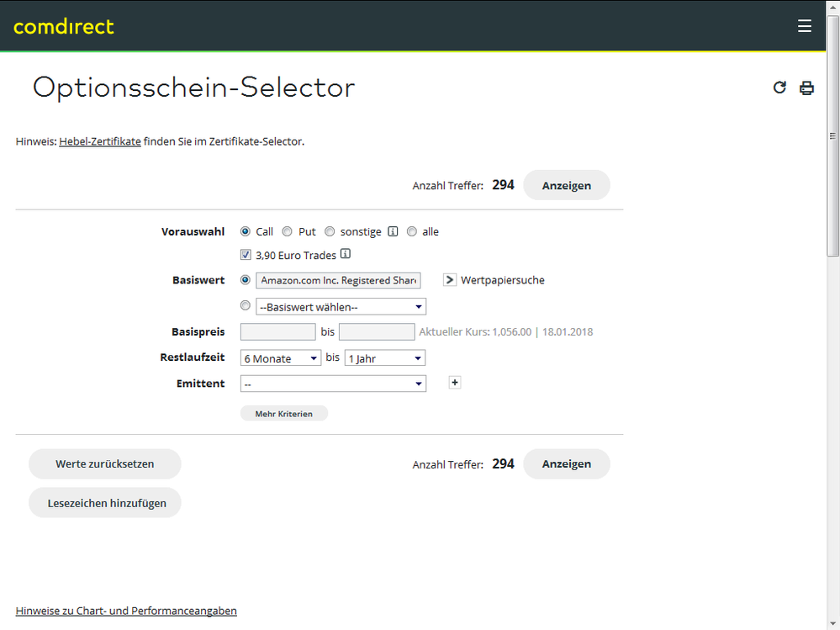This screenshot has width=840, height=630.
Task: Open info icon next to sonstige
Action: coord(393,231)
